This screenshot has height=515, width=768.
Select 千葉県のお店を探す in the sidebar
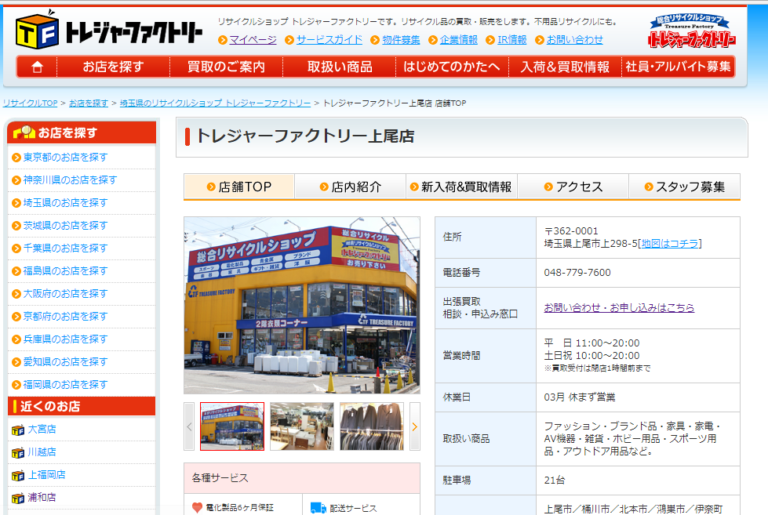pos(65,248)
